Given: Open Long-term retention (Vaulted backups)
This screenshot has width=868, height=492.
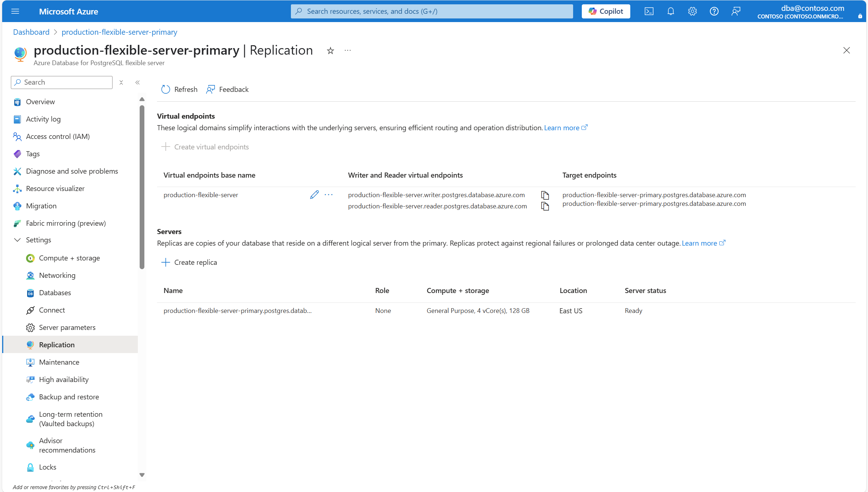Looking at the screenshot, I should 71,419.
